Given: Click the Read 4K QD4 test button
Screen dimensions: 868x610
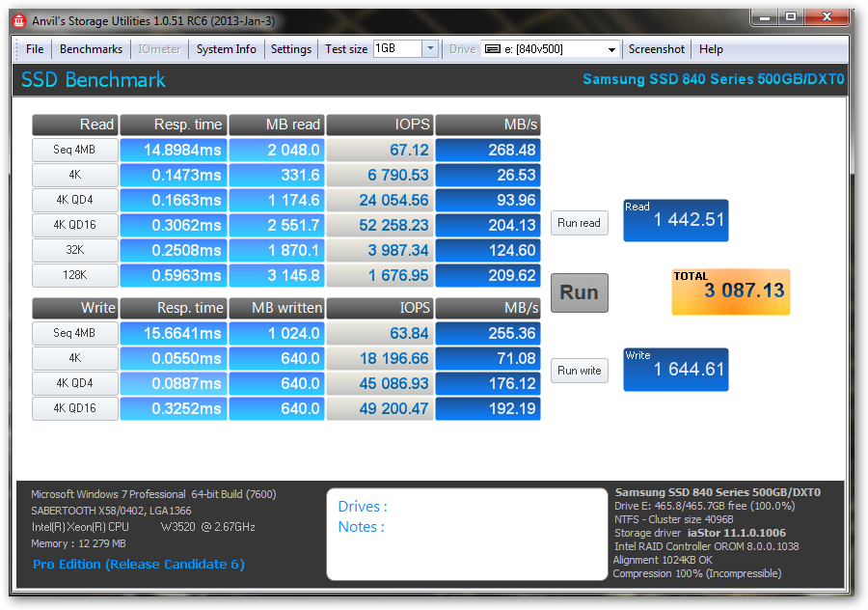Looking at the screenshot, I should [74, 200].
